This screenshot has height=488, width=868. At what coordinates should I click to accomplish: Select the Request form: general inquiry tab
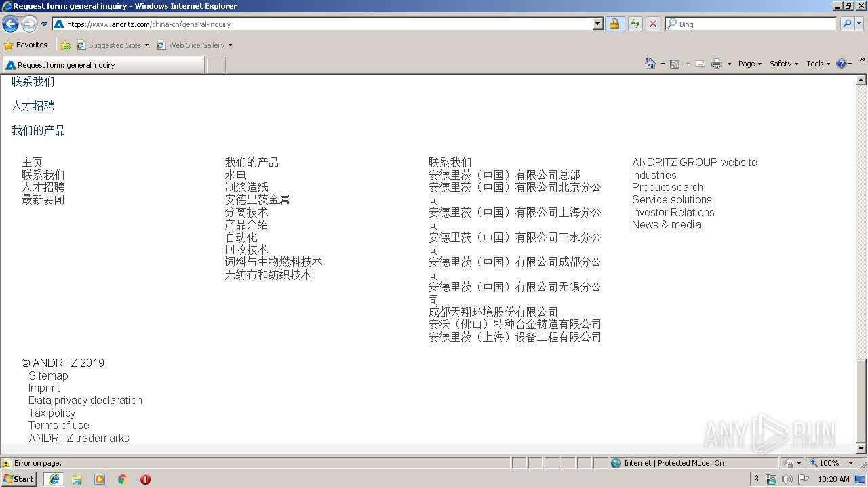tap(103, 65)
